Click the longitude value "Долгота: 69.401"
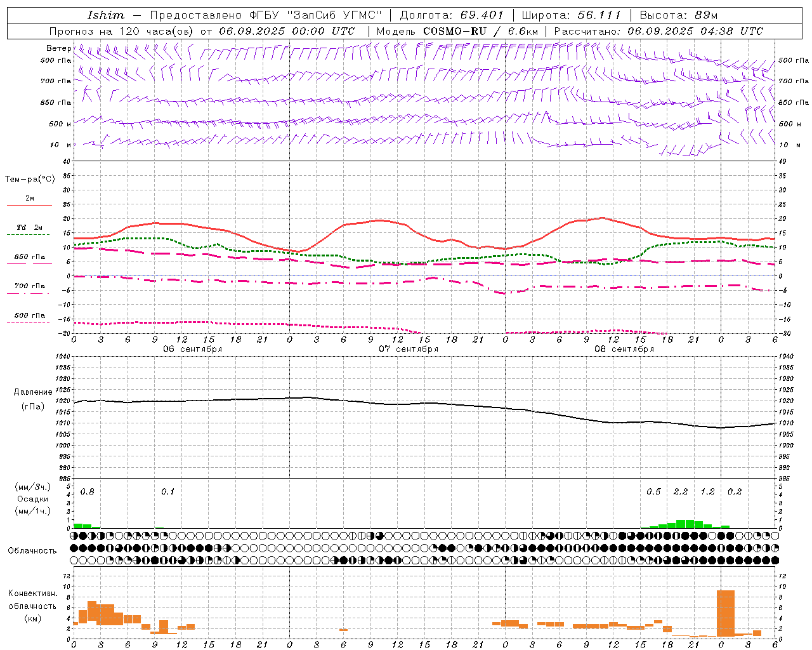This screenshot has width=812, height=650. (452, 15)
